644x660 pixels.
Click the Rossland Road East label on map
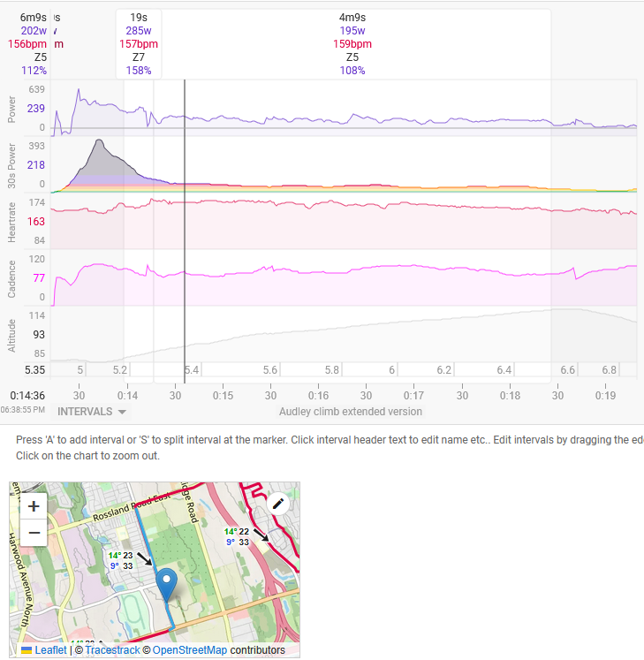coord(132,506)
